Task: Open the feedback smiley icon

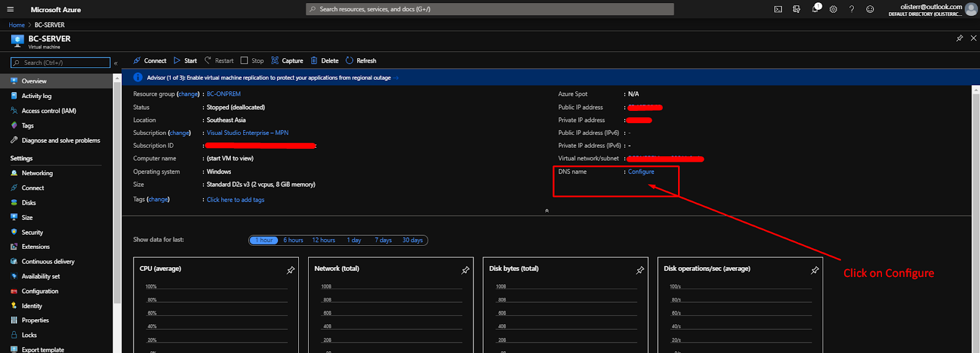Action: pyautogui.click(x=870, y=9)
